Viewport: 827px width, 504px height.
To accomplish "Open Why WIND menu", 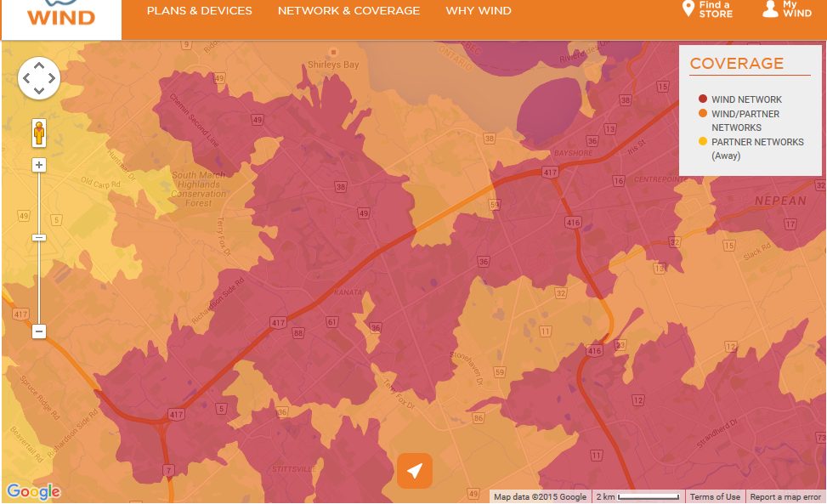I will point(479,10).
